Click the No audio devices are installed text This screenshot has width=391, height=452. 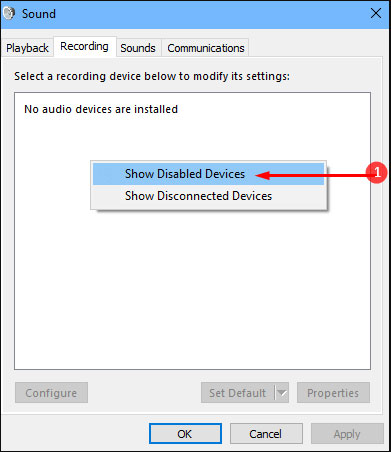(x=101, y=109)
